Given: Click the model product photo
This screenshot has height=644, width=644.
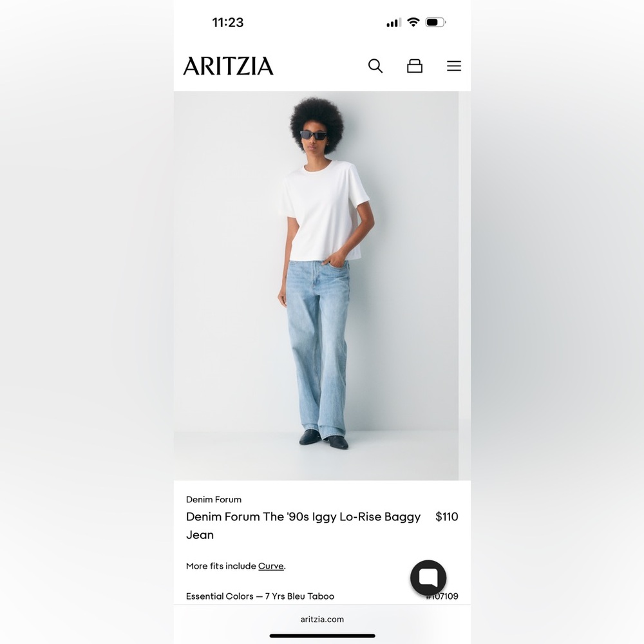Looking at the screenshot, I should [x=316, y=285].
